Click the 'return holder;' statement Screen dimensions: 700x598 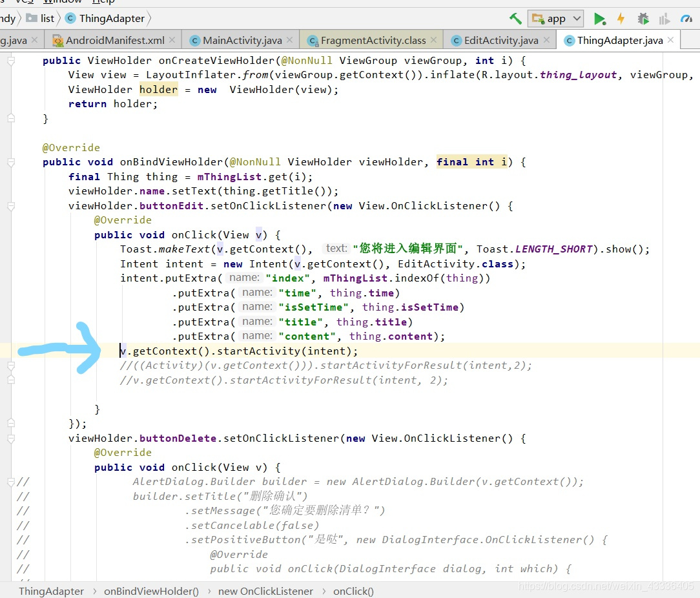[x=113, y=104]
